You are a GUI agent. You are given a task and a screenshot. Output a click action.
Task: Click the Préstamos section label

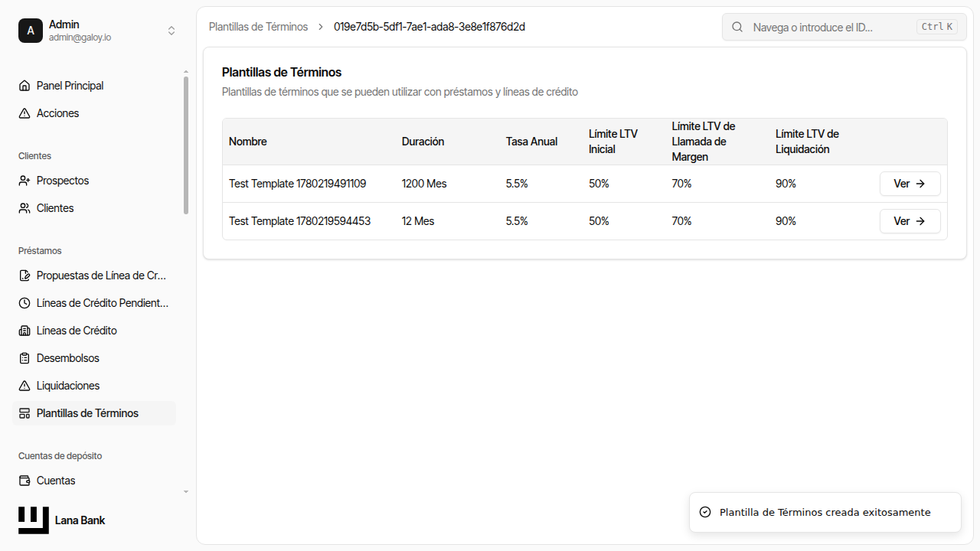point(40,251)
